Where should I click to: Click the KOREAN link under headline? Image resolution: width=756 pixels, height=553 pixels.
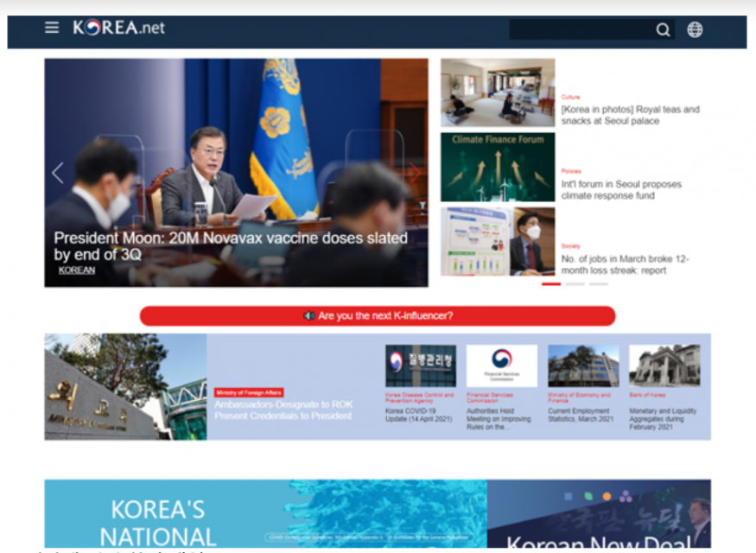pyautogui.click(x=77, y=270)
